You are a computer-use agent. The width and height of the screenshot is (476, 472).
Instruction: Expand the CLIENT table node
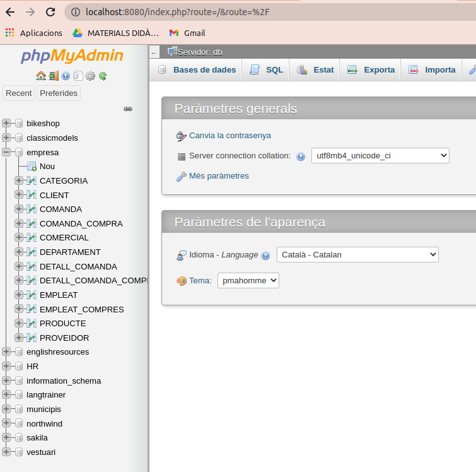coord(19,195)
